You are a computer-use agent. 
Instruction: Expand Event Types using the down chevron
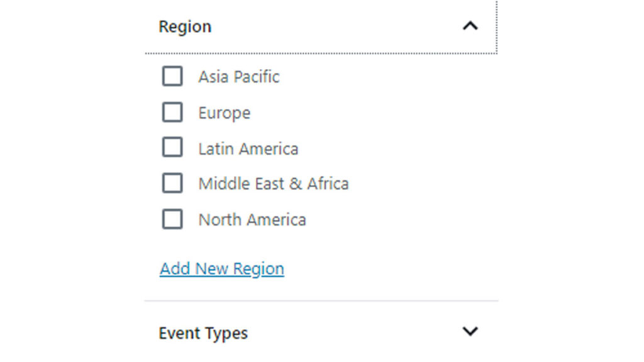point(470,331)
